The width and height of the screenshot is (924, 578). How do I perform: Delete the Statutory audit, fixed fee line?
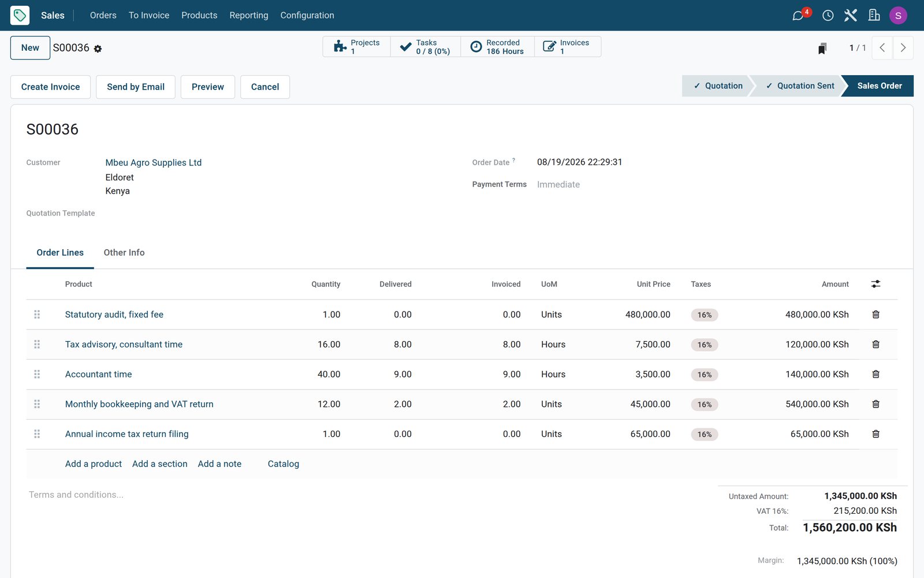875,314
